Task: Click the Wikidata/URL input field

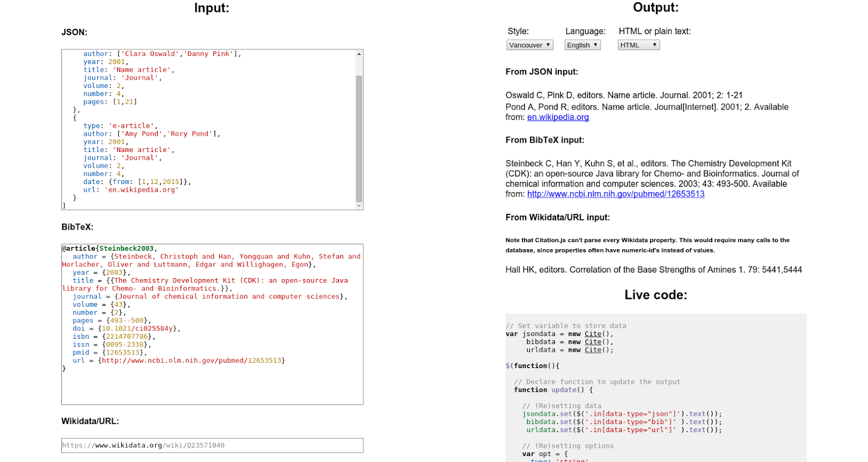Action: coord(212,445)
